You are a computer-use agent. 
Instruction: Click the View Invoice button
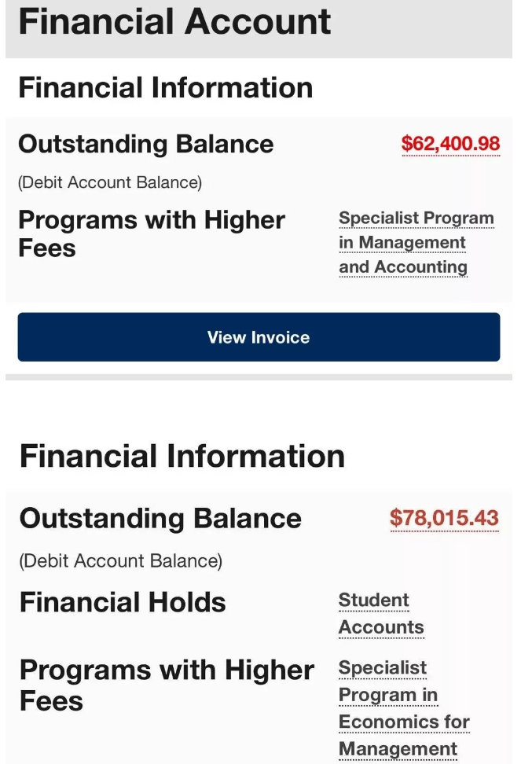[x=259, y=337]
